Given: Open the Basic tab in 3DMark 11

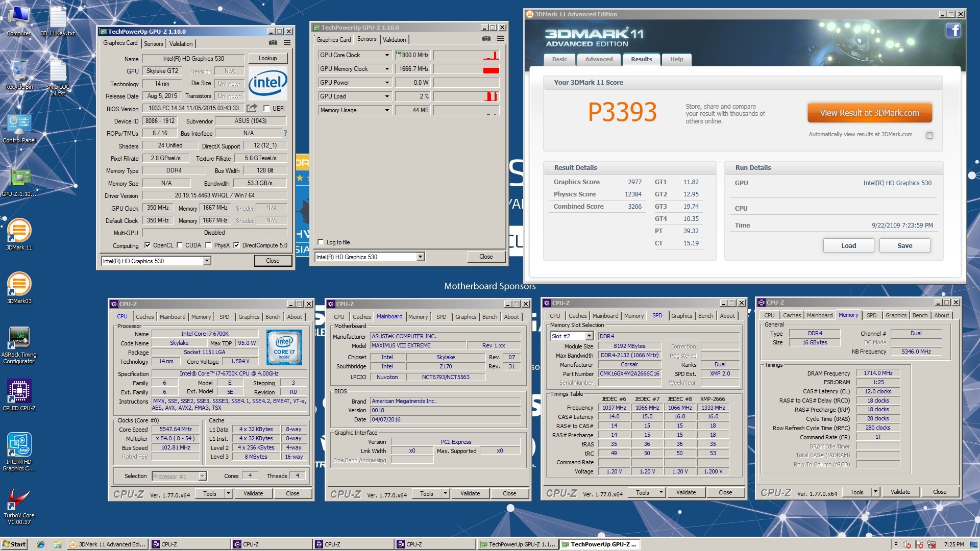Looking at the screenshot, I should 559,59.
